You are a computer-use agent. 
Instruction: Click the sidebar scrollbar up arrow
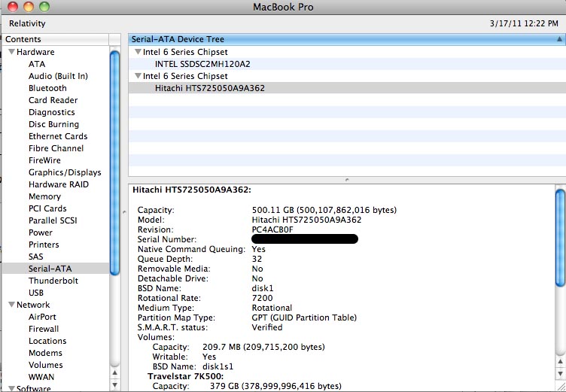click(x=114, y=372)
